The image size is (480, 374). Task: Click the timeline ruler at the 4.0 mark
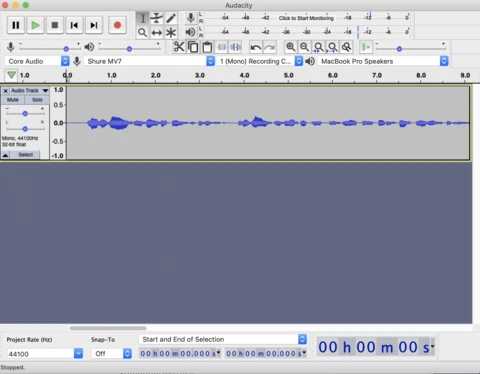click(x=244, y=75)
